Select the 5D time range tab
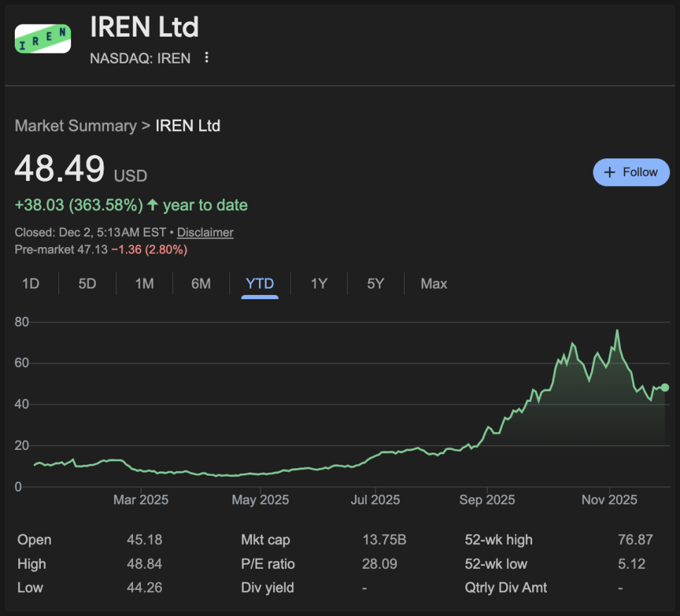This screenshot has width=680, height=616. coord(87,284)
